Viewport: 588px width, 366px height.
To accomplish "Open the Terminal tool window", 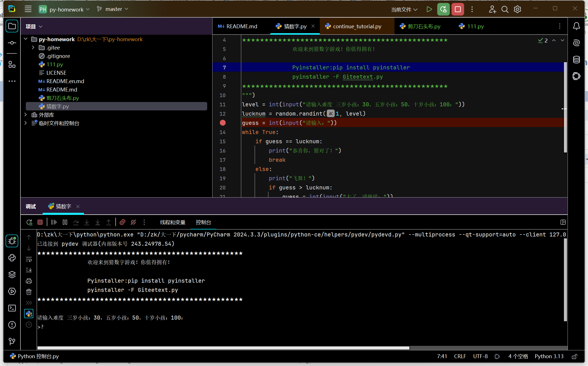I will click(12, 308).
